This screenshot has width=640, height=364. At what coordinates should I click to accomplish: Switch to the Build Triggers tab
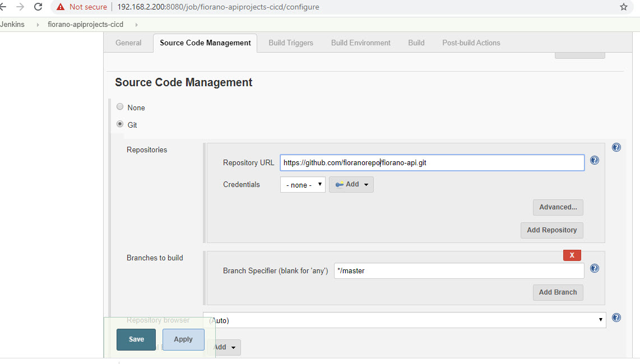[291, 43]
